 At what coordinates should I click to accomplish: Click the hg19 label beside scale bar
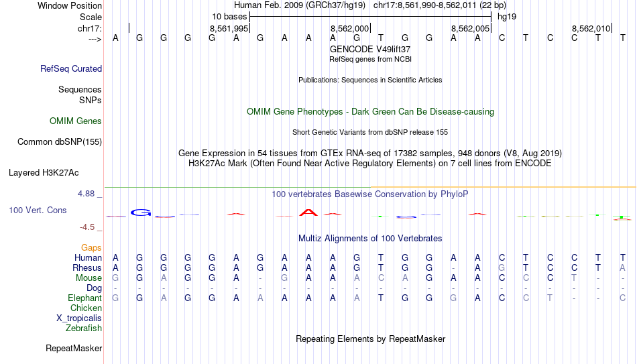[507, 17]
